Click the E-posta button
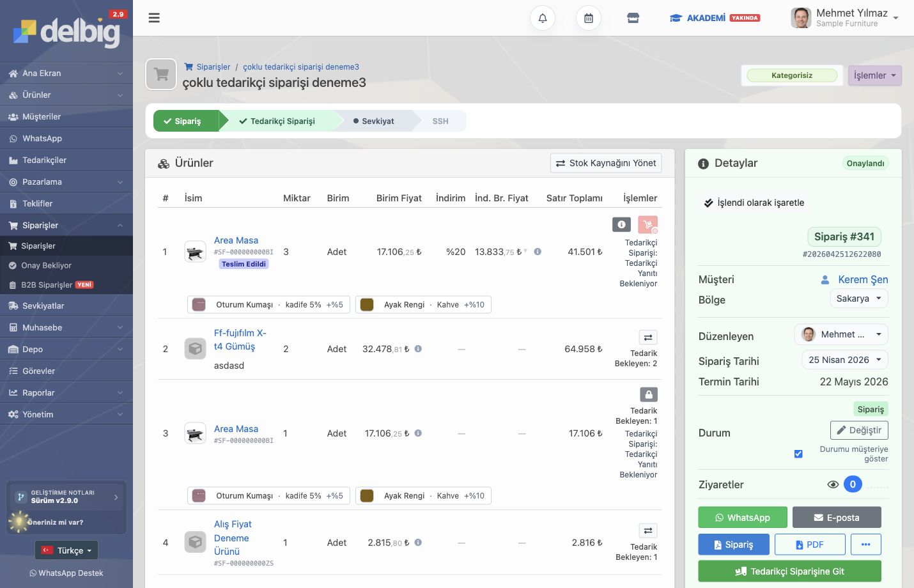Image resolution: width=914 pixels, height=588 pixels. click(x=837, y=518)
